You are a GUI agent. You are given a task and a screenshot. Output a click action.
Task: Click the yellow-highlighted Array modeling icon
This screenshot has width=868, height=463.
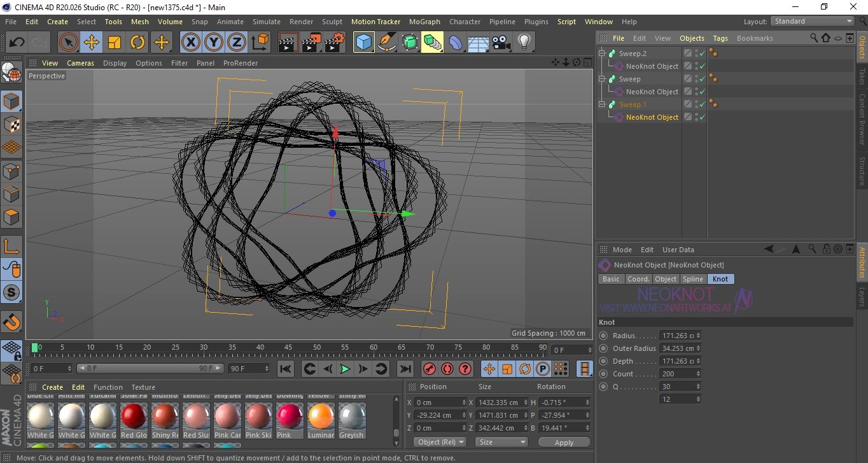(x=432, y=43)
